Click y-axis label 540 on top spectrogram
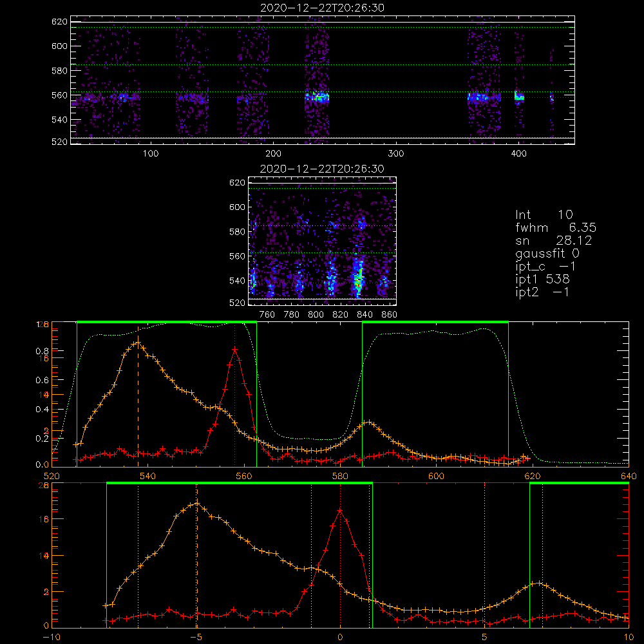The height and width of the screenshot is (644, 644). [x=59, y=120]
